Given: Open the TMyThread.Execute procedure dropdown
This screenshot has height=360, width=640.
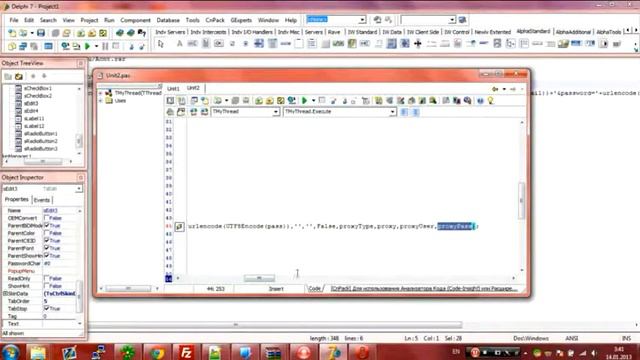Looking at the screenshot, I should (393, 112).
